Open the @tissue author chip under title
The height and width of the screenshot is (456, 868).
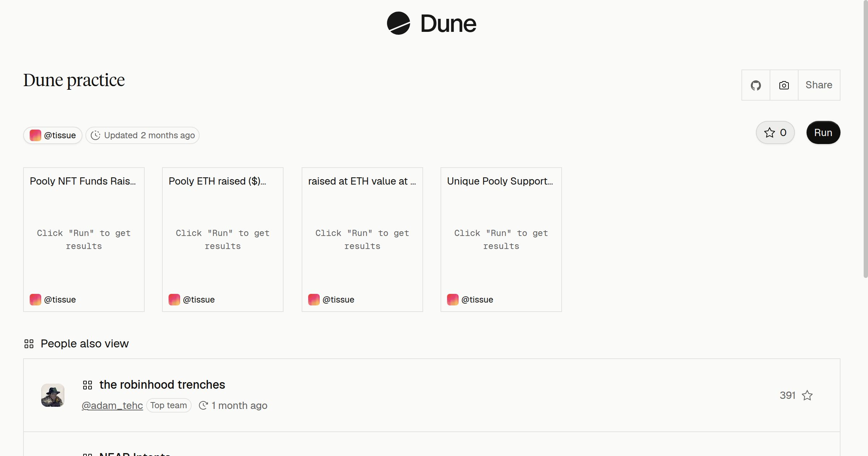53,135
